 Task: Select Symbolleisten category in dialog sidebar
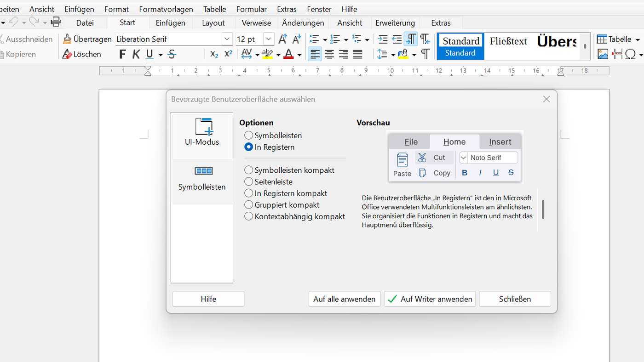(x=202, y=182)
